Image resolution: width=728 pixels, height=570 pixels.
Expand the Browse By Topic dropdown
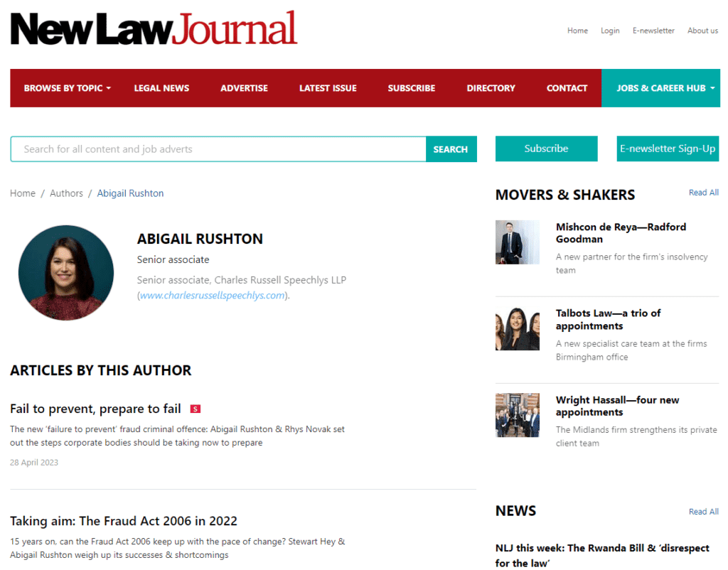tap(68, 88)
